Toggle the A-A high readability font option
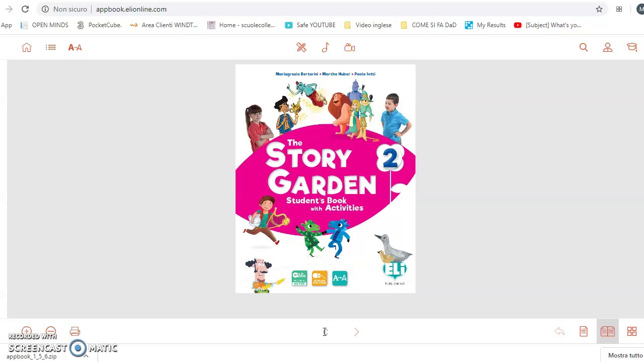This screenshot has height=362, width=644. [75, 47]
